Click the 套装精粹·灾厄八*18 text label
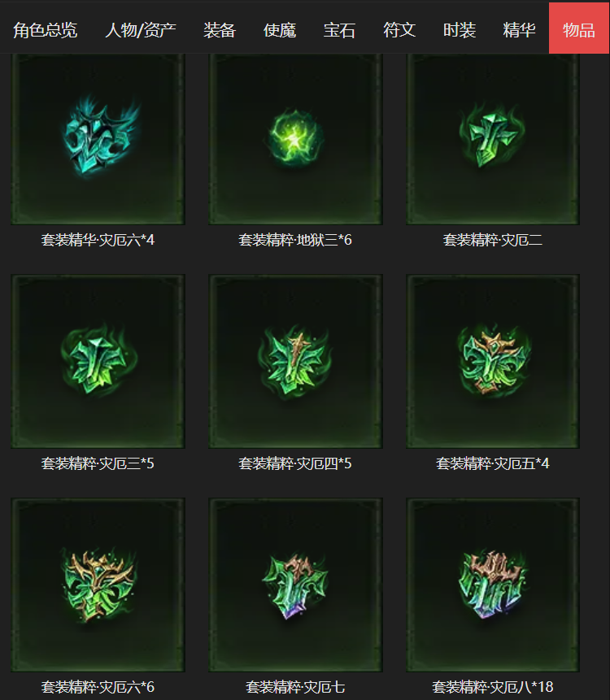Screen dimensions: 610x700 (x=493, y=687)
